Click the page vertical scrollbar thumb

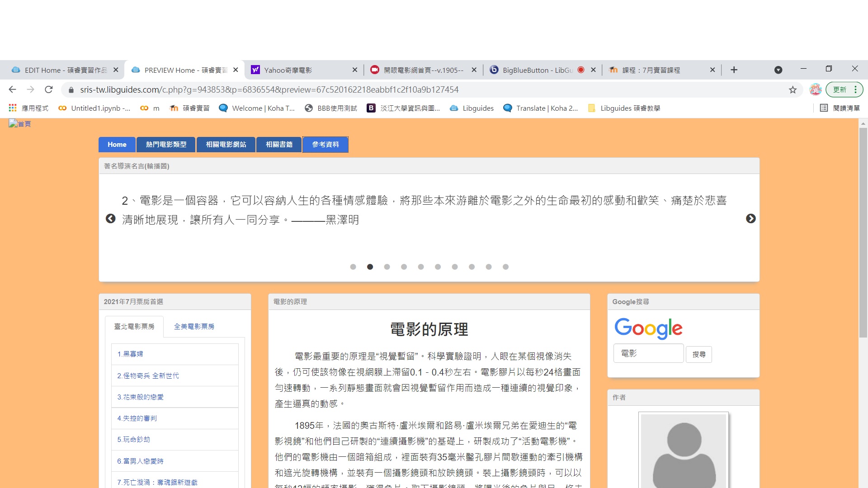pos(863,233)
